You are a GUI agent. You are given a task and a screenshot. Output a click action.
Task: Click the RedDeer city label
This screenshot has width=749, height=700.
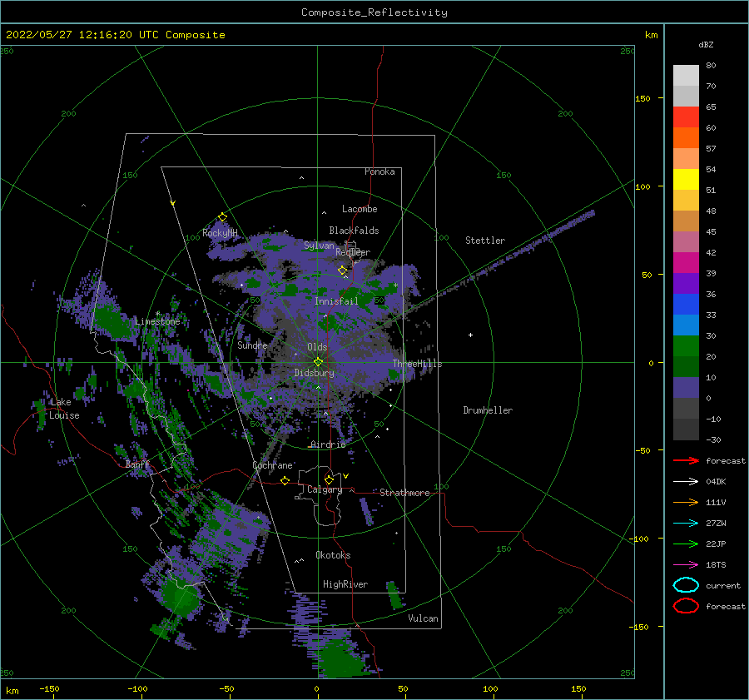(x=353, y=252)
